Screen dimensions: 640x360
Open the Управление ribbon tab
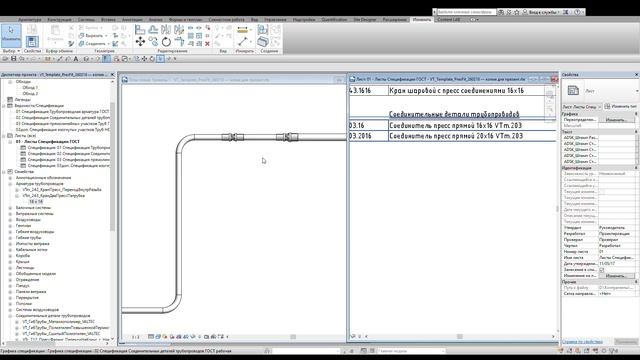tap(275, 19)
